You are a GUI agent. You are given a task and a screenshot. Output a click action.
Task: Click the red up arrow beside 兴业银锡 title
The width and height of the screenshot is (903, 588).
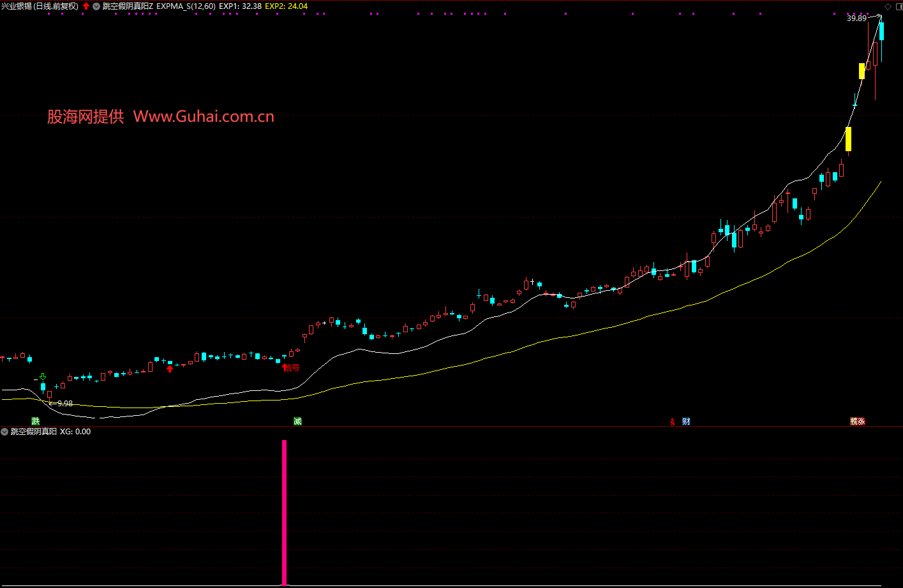pyautogui.click(x=86, y=6)
